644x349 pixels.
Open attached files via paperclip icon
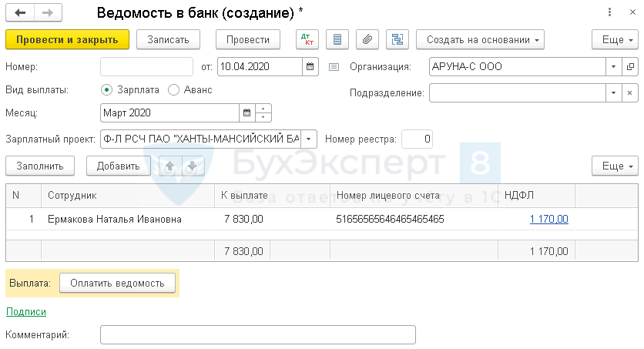tap(367, 39)
